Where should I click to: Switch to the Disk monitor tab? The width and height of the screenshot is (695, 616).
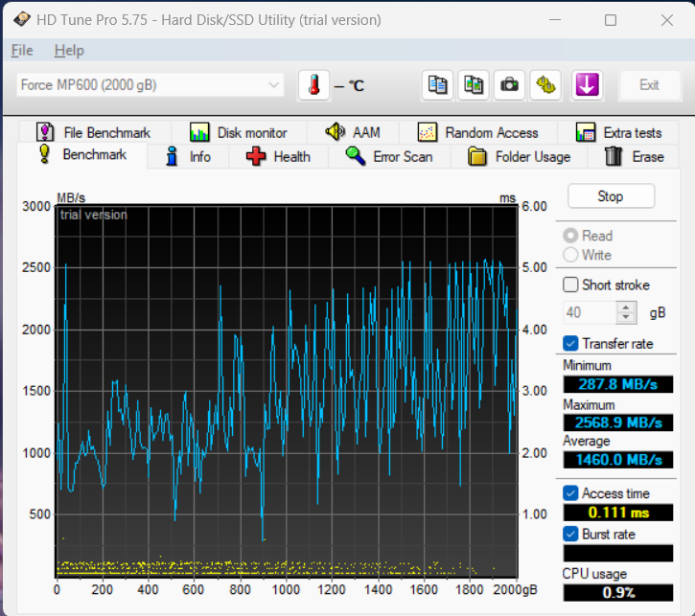click(239, 132)
